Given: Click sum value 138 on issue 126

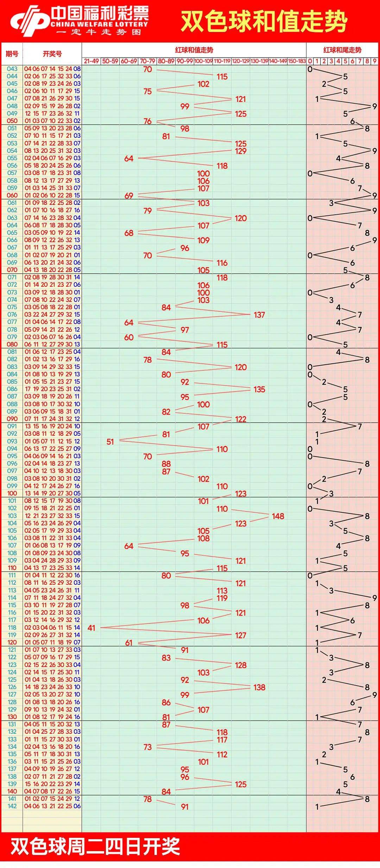Looking at the screenshot, I should pyautogui.click(x=259, y=687).
